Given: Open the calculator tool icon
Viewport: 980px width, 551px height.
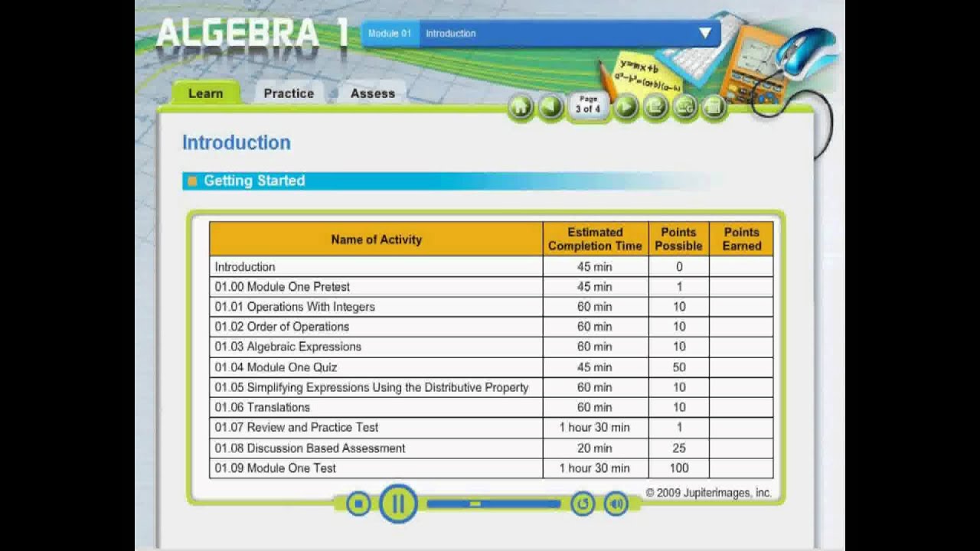Looking at the screenshot, I should click(x=714, y=108).
